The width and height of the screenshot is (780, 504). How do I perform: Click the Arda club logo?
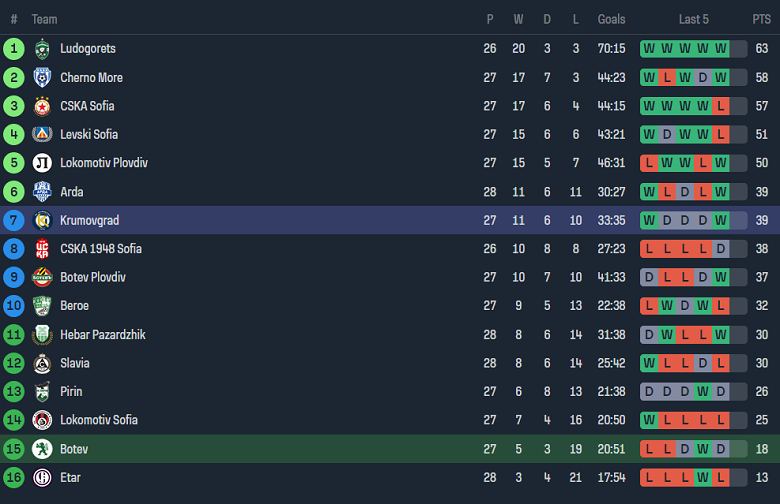42,191
